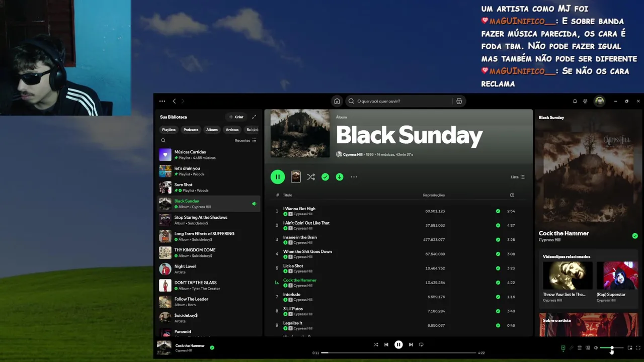
Task: Skip to previous track
Action: (x=386, y=344)
